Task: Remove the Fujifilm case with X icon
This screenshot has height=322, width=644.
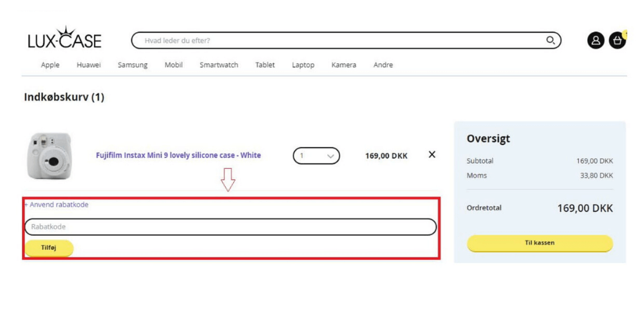Action: click(432, 155)
